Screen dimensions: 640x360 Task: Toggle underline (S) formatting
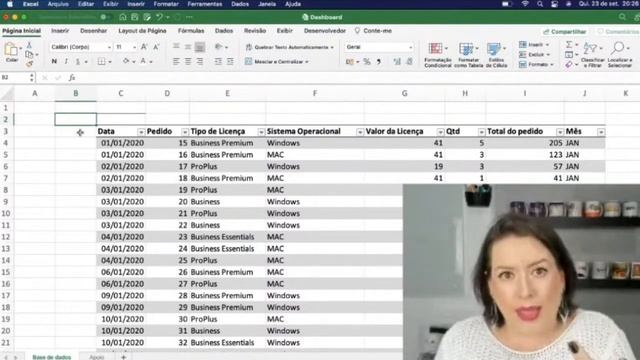tap(78, 62)
